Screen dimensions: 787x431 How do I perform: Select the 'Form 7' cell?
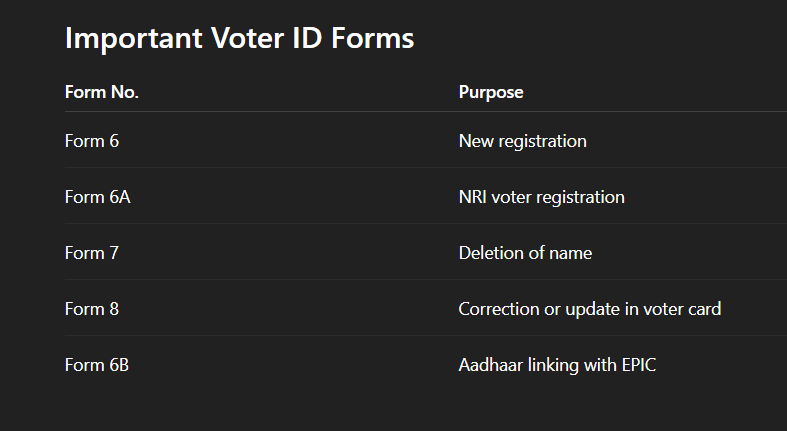[x=92, y=253]
